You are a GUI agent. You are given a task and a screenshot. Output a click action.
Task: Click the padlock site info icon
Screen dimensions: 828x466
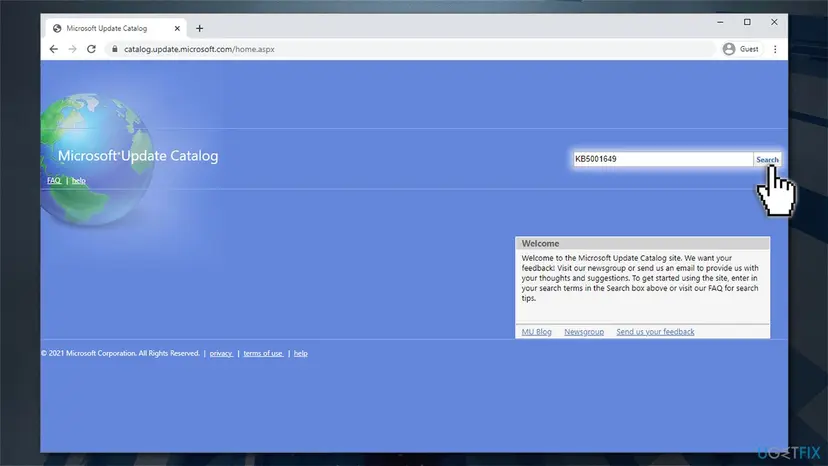tap(115, 49)
